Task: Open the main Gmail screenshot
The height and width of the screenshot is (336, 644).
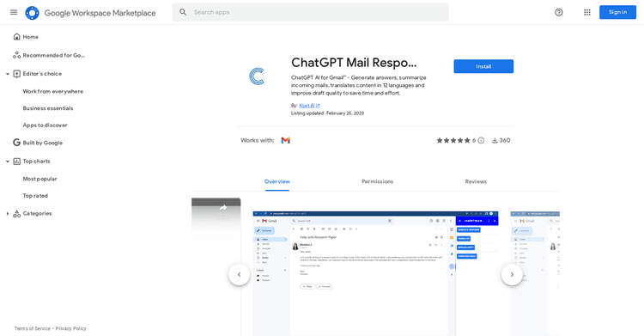Action: (375, 273)
